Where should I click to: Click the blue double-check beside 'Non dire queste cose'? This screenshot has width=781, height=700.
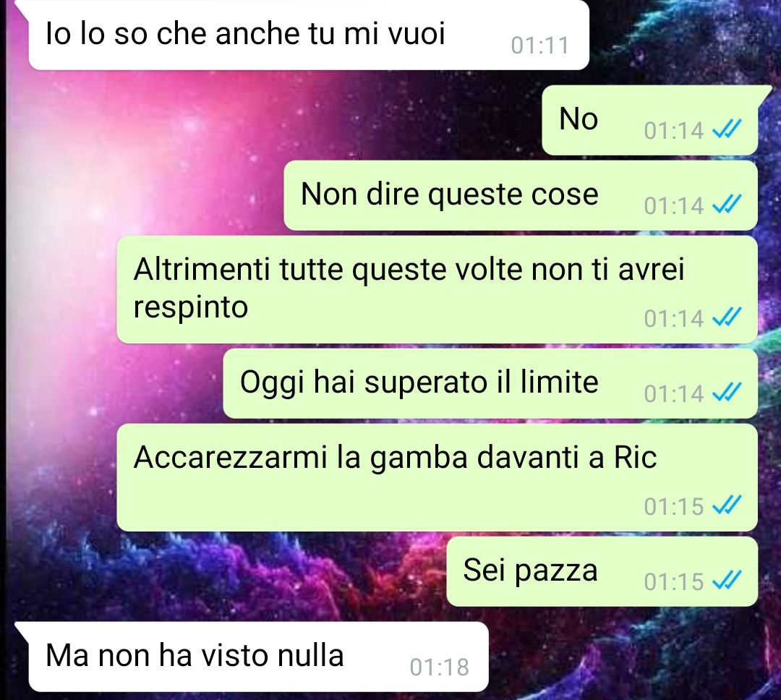click(727, 205)
